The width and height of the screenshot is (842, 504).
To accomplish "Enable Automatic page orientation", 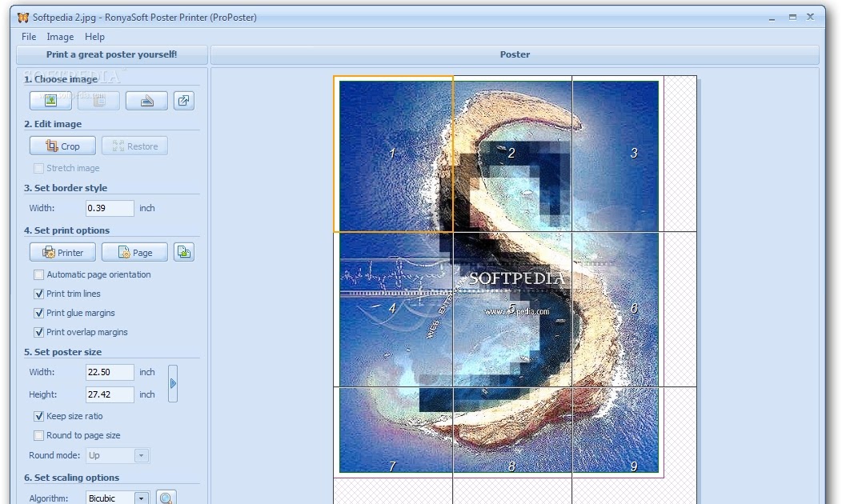I will 38,274.
